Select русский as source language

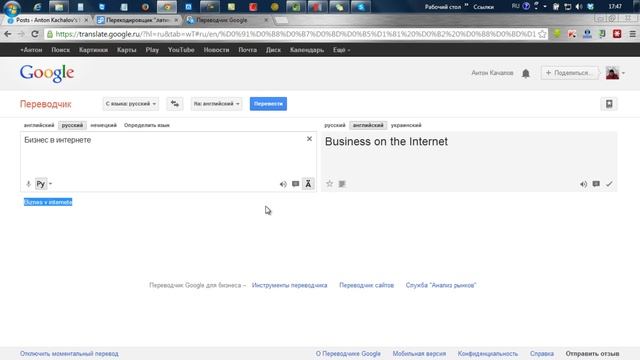click(72, 125)
